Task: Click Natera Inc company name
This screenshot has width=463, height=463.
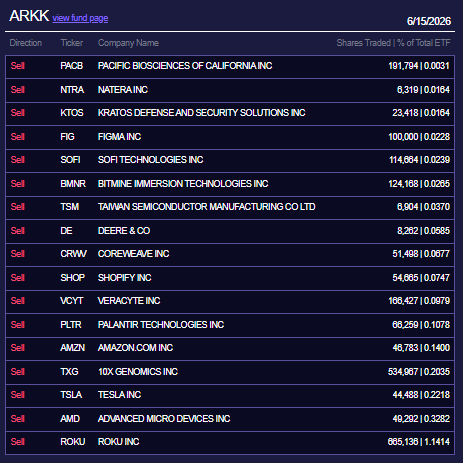Action: [x=123, y=90]
